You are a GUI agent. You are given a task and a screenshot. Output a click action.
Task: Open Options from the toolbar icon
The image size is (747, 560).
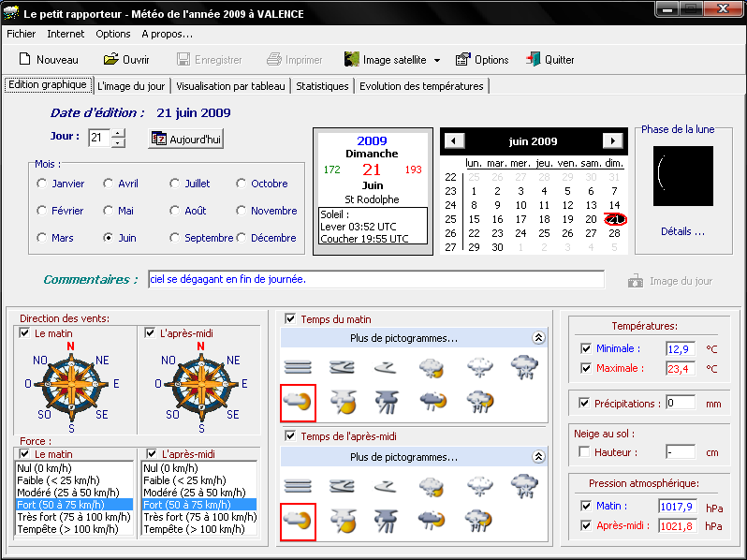pos(463,59)
